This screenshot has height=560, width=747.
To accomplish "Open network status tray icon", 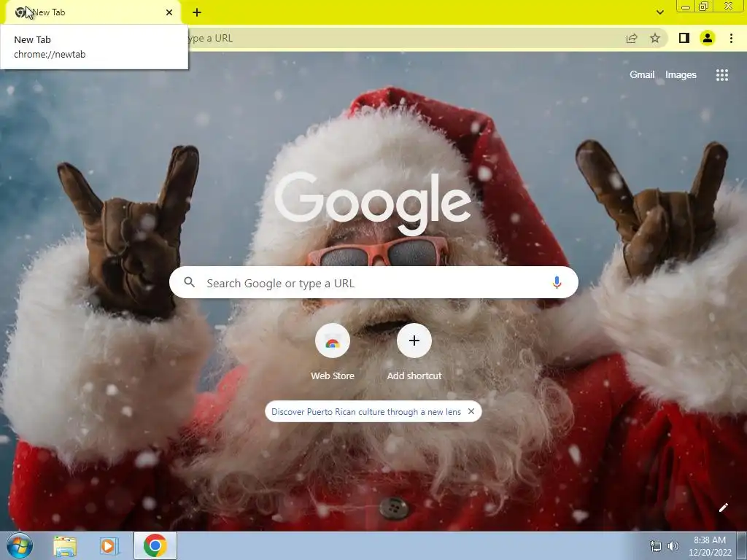I will tap(656, 546).
